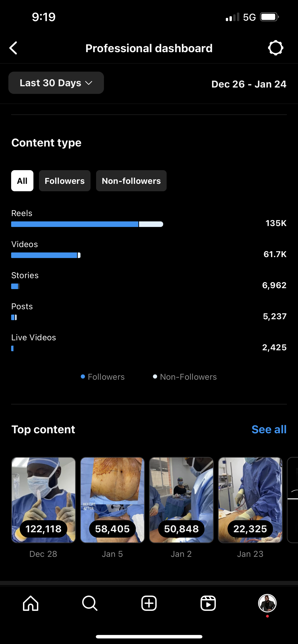Open the Dec 28 top content thumbnail
This screenshot has height=644, width=298.
click(x=44, y=500)
